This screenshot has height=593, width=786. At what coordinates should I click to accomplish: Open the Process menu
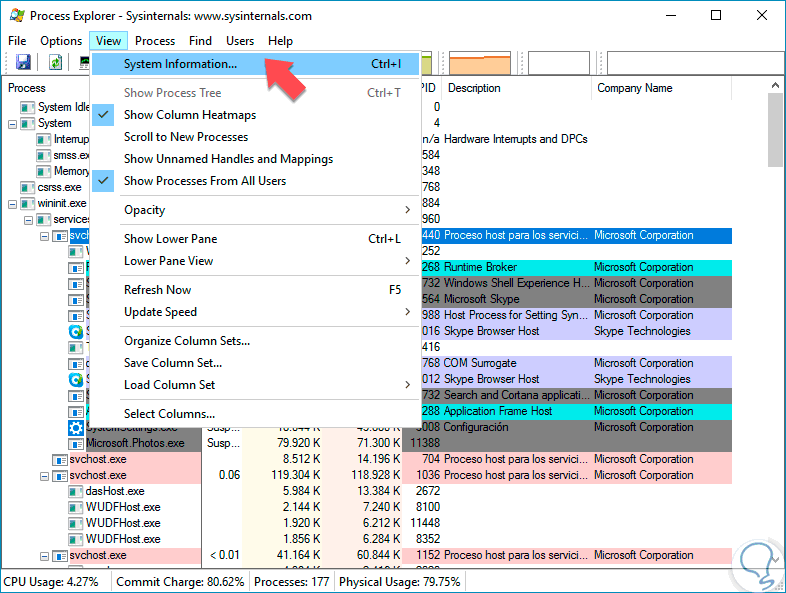(x=155, y=41)
